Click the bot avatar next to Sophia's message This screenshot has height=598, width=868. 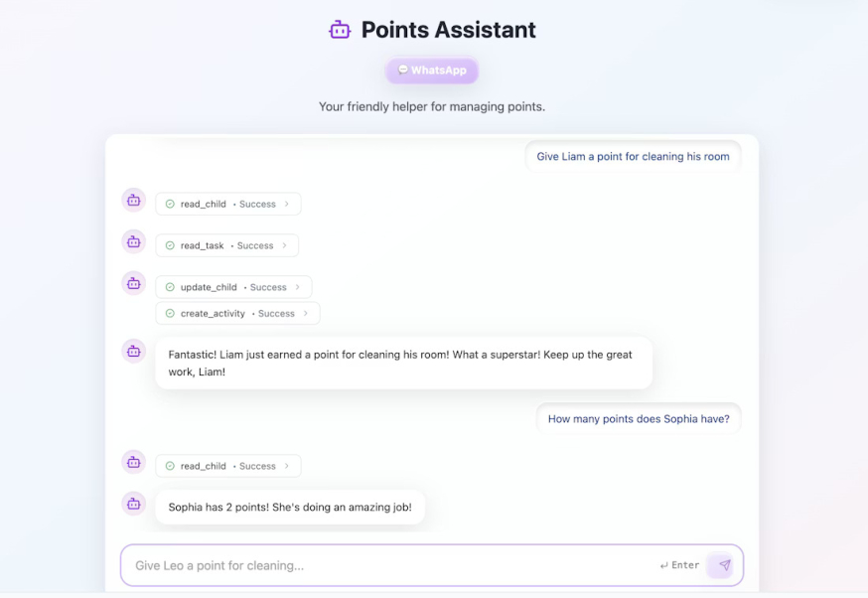click(x=133, y=505)
